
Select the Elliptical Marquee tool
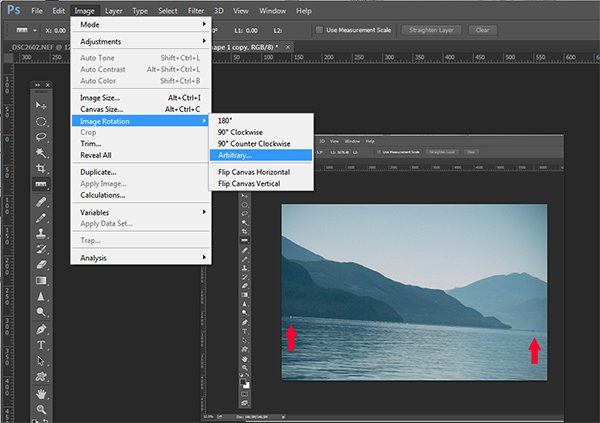pyautogui.click(x=41, y=121)
